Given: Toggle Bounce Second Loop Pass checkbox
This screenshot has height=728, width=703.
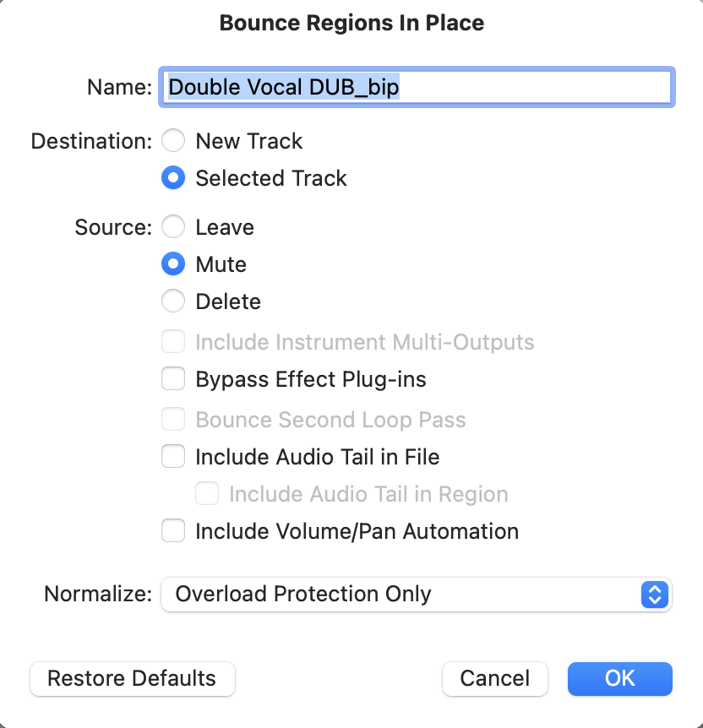Looking at the screenshot, I should [x=173, y=420].
